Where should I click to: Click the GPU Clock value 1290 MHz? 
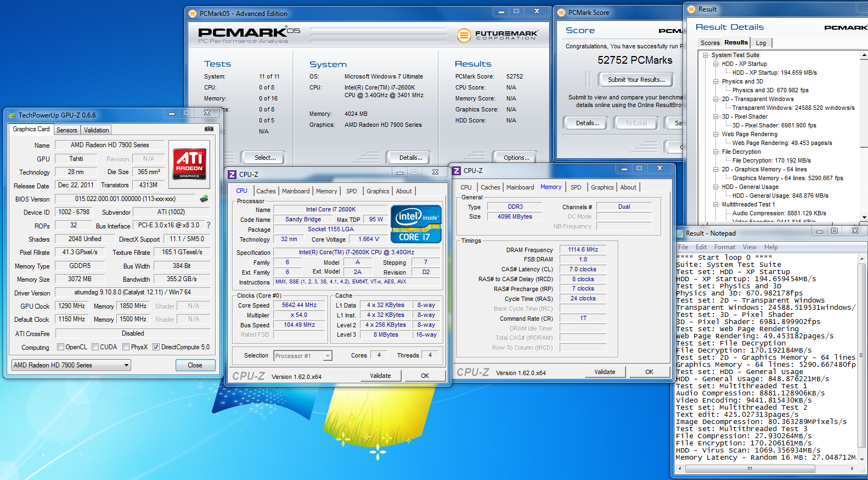pyautogui.click(x=72, y=306)
